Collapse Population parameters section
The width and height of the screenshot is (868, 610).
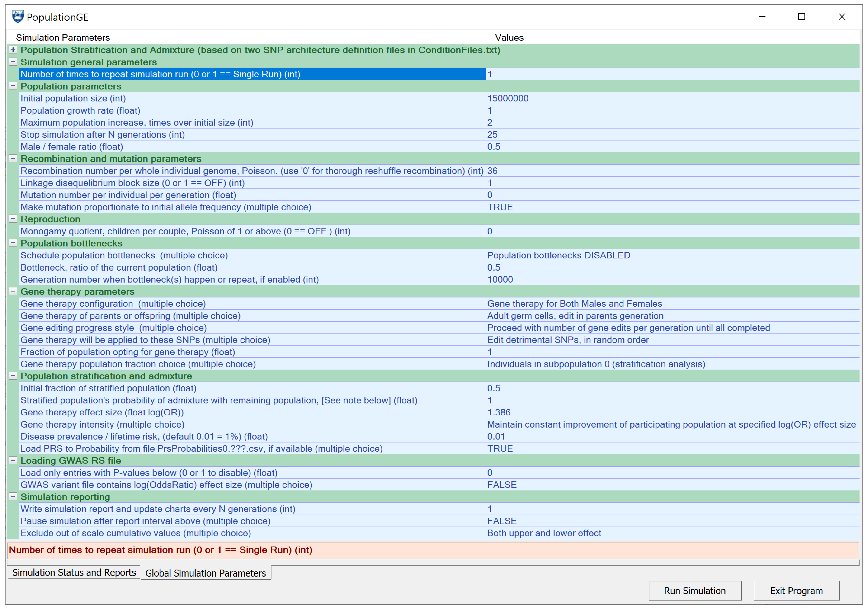(x=13, y=86)
